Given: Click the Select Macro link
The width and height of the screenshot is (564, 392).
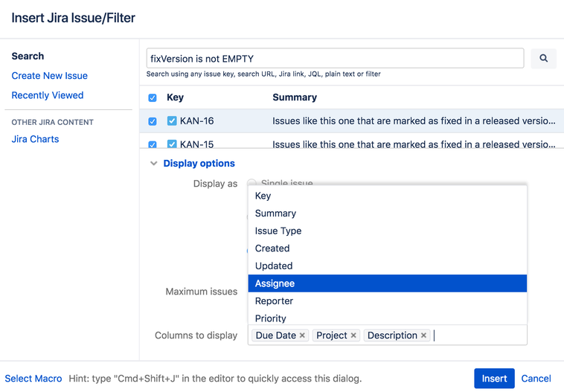Looking at the screenshot, I should tap(33, 379).
